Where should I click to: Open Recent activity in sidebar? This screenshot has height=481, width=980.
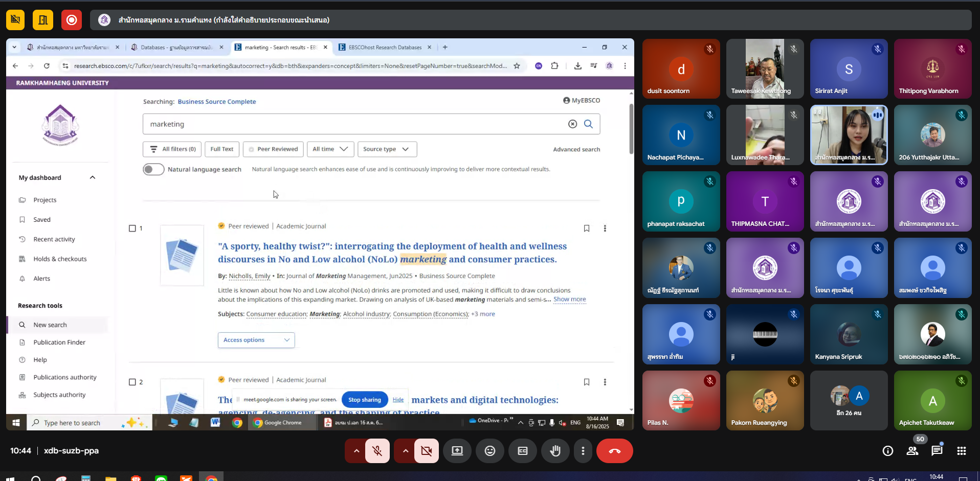(54, 239)
